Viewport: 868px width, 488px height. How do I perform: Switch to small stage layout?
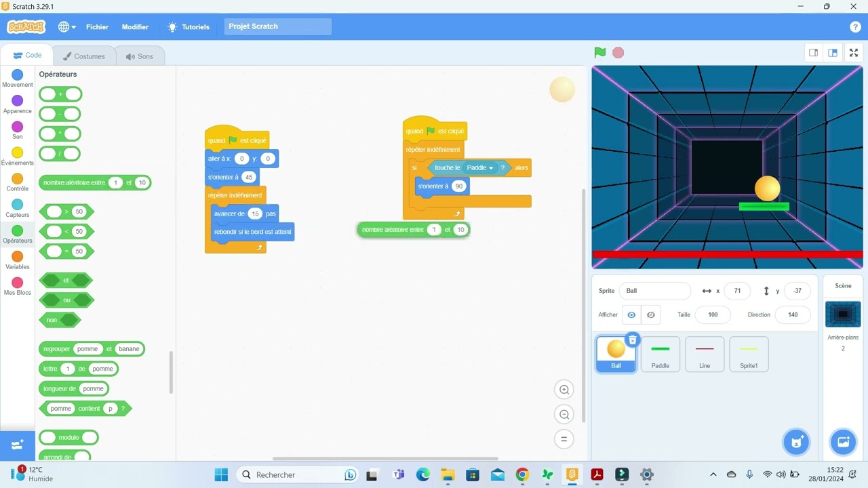[x=813, y=53]
